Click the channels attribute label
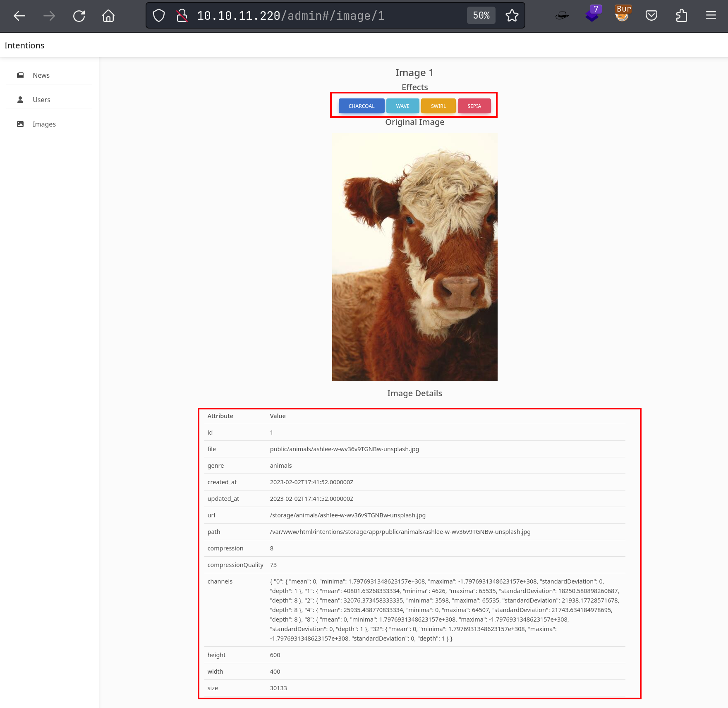The height and width of the screenshot is (708, 728). (220, 581)
